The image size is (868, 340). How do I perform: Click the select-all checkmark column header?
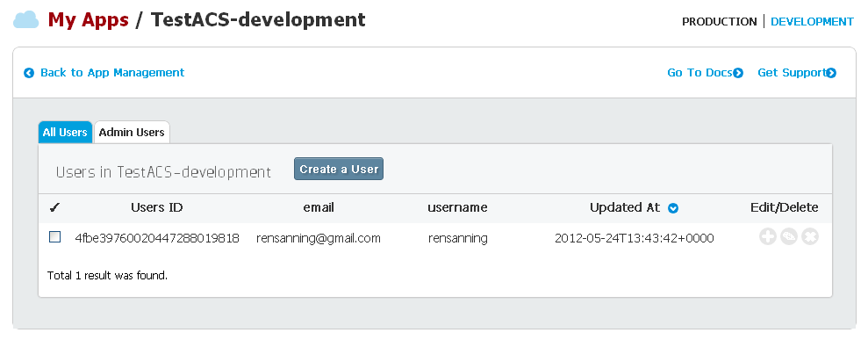[54, 208]
